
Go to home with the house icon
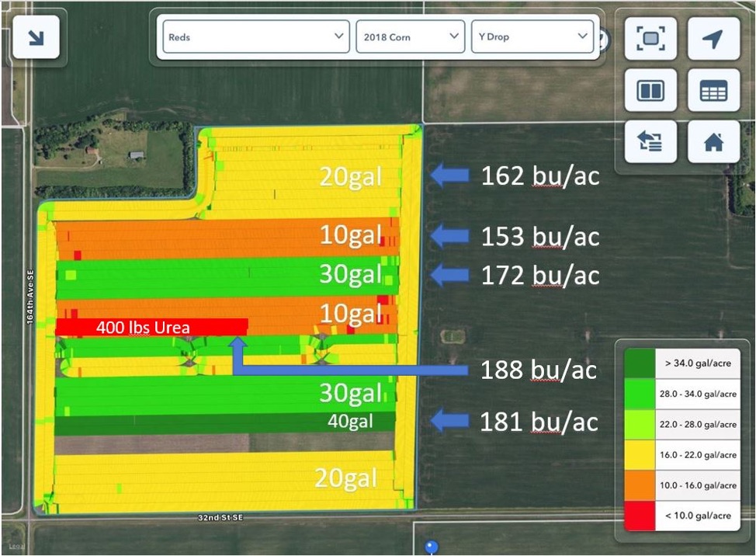coord(713,142)
